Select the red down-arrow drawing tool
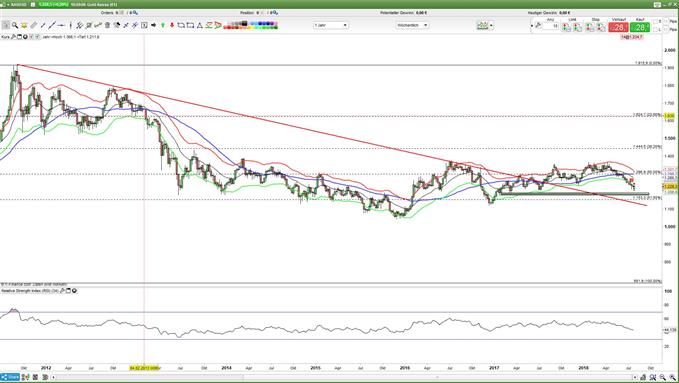 click(x=172, y=26)
